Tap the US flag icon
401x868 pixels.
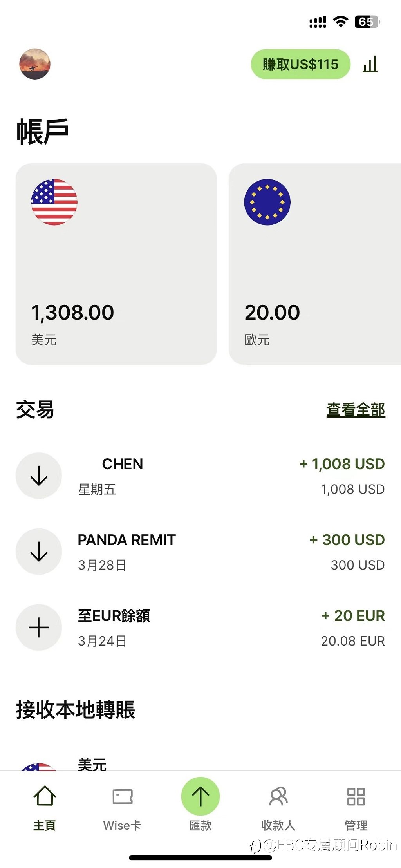pyautogui.click(x=54, y=202)
